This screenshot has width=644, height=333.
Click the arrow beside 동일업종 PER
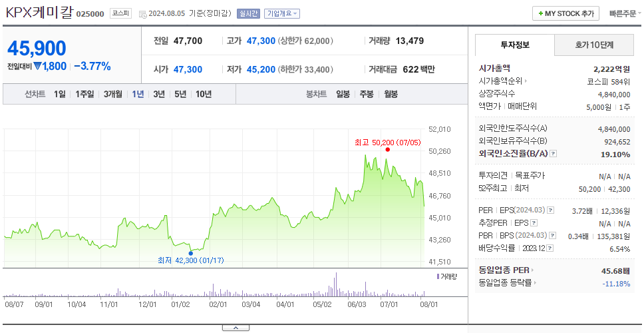533,270
